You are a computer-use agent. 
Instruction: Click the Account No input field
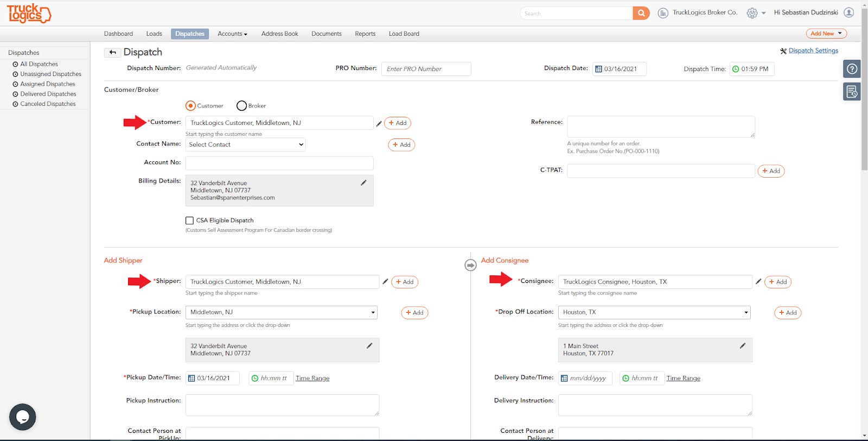[279, 163]
